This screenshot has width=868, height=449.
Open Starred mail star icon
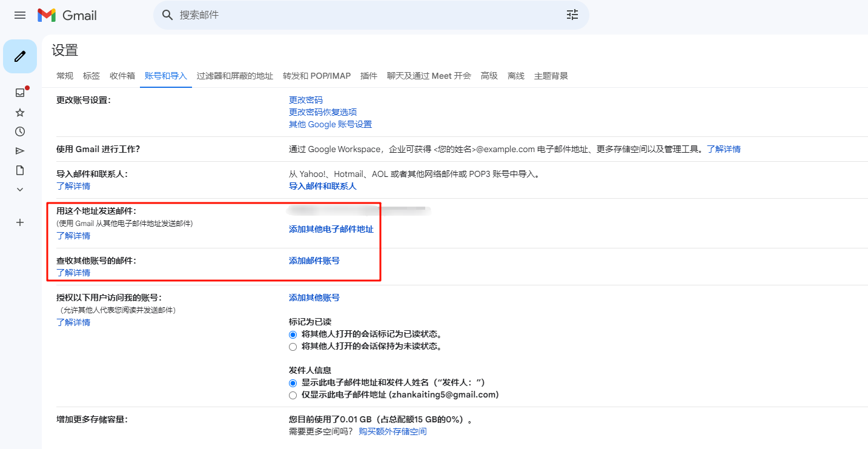click(20, 112)
